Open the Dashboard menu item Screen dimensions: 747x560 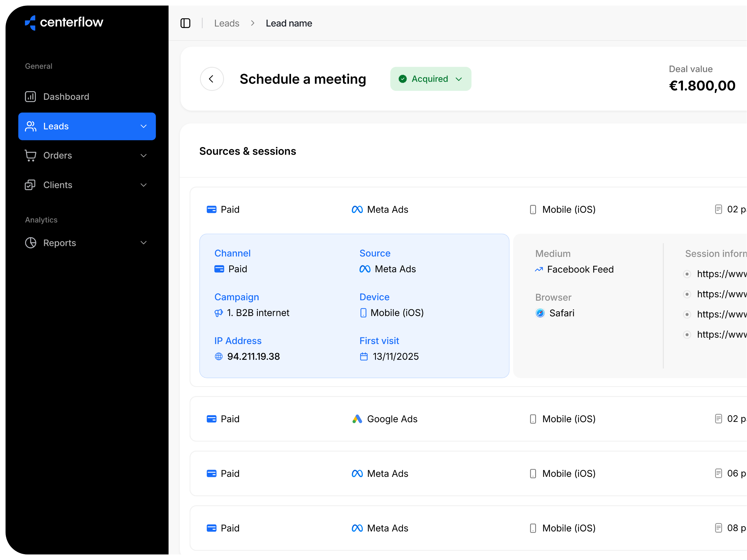(66, 96)
